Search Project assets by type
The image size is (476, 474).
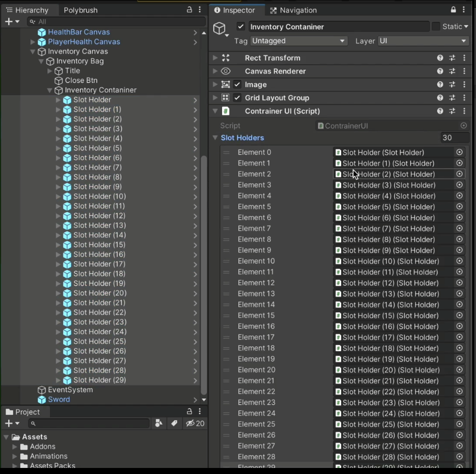point(158,423)
